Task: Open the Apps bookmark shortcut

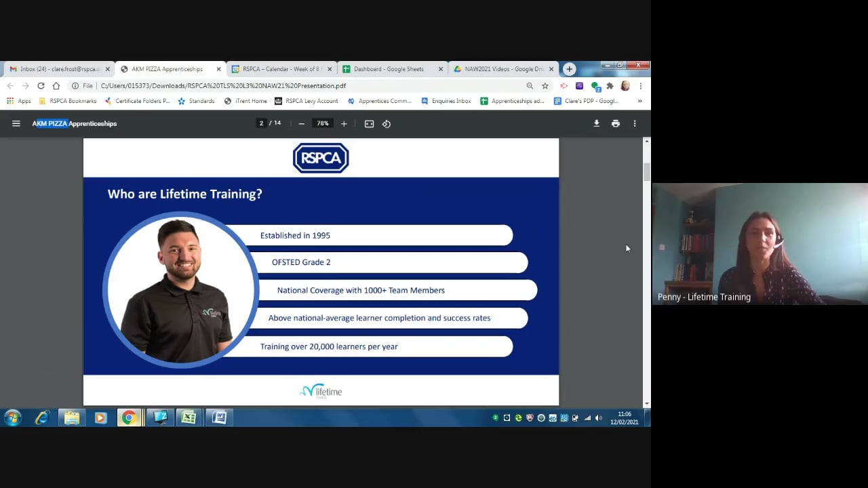Action: pos(19,101)
